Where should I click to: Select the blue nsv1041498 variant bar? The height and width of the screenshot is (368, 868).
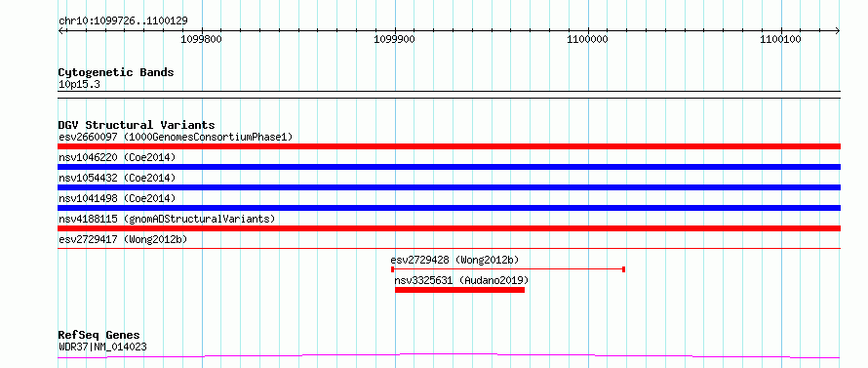tap(449, 208)
